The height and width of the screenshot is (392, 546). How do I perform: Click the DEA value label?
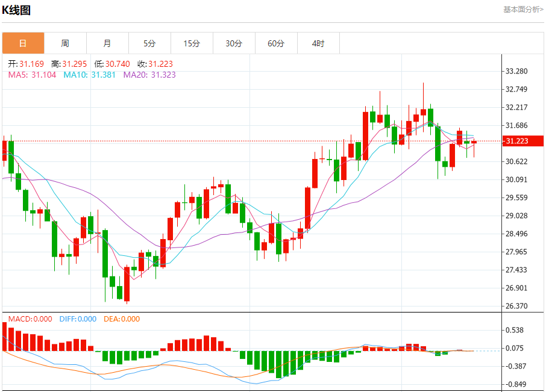[122, 319]
